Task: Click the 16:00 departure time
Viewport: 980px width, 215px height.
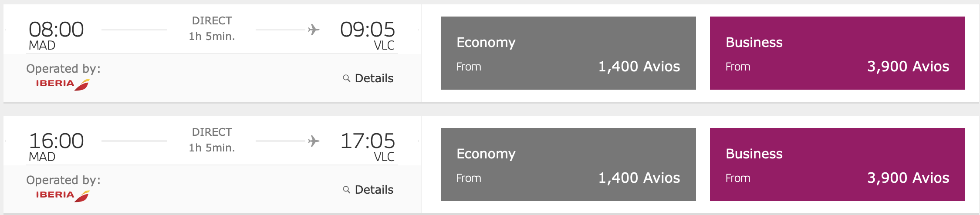Action: 56,141
